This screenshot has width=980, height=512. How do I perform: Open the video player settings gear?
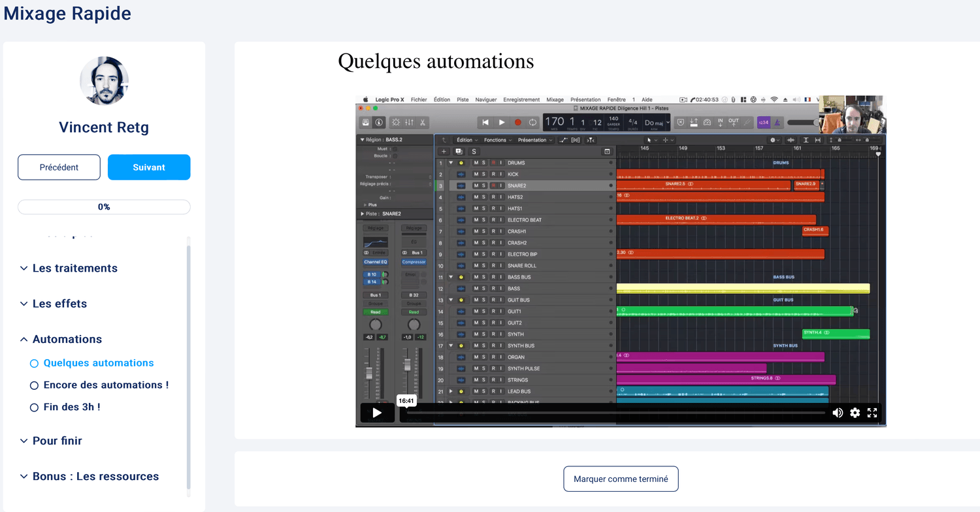tap(855, 413)
